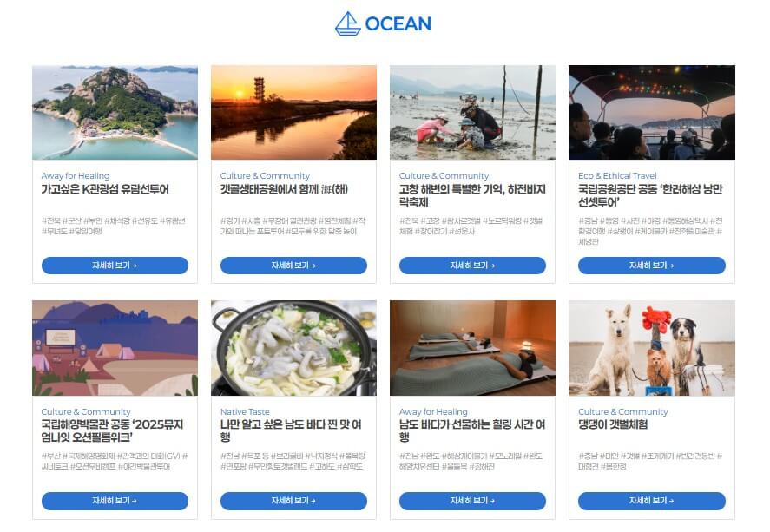Click 자세히 보기 under 댕댕이 갯벌체험

point(652,501)
